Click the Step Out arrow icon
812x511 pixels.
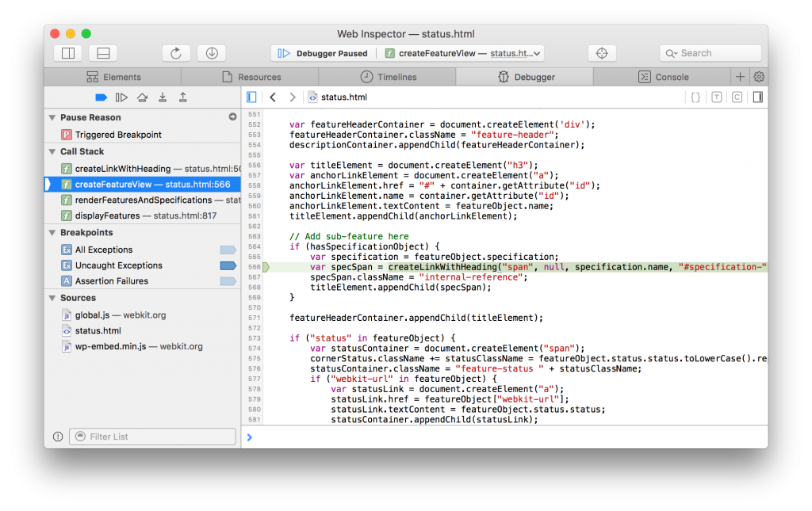182,97
